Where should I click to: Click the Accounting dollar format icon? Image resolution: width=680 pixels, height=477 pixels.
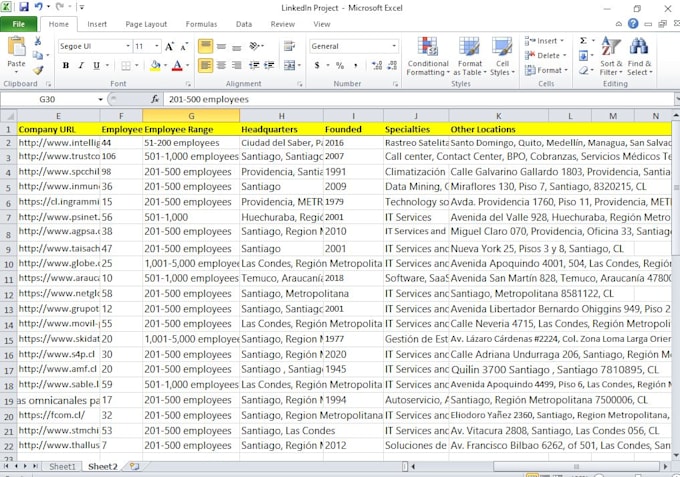tap(317, 65)
